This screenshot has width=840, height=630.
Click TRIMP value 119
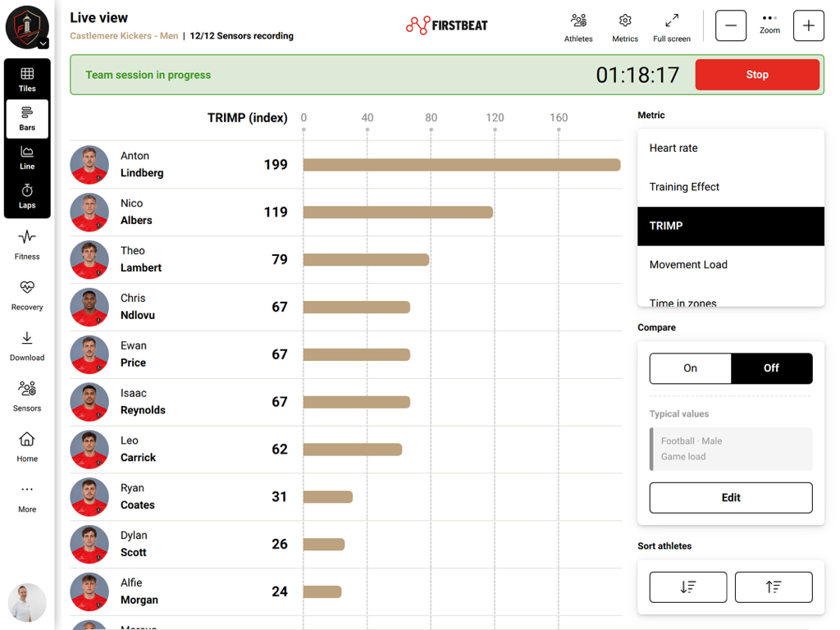(x=276, y=212)
